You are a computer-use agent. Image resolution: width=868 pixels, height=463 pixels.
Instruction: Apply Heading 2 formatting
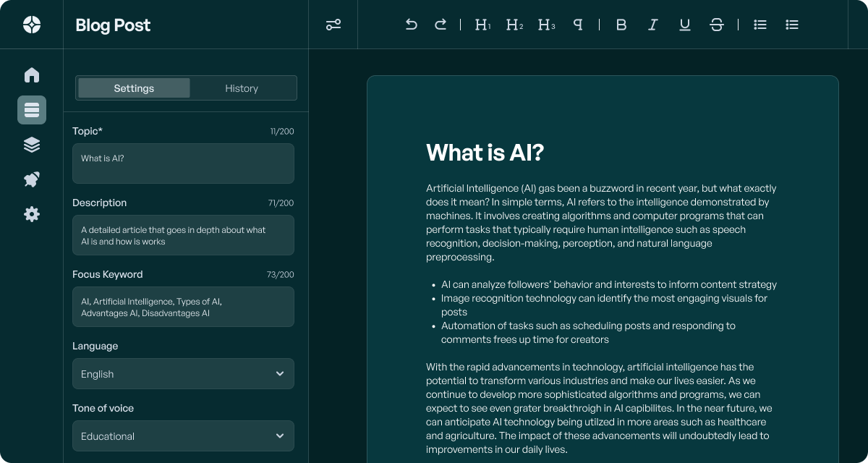point(514,25)
